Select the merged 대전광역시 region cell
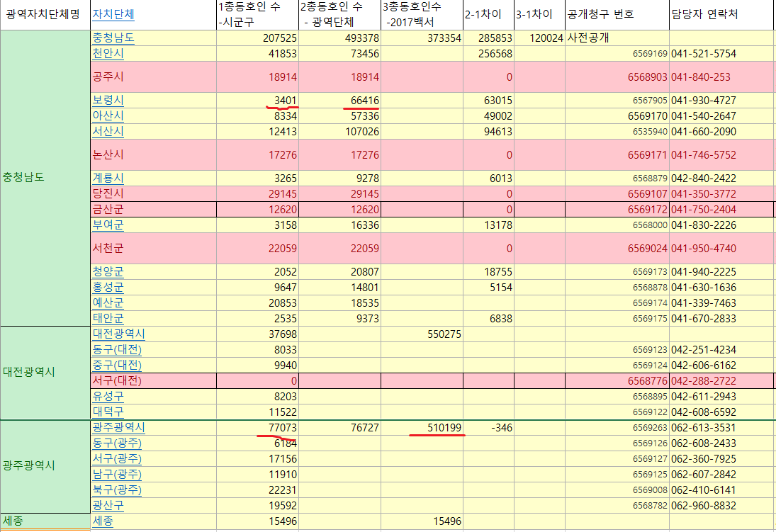Image resolution: width=776 pixels, height=532 pixels. pos(45,373)
